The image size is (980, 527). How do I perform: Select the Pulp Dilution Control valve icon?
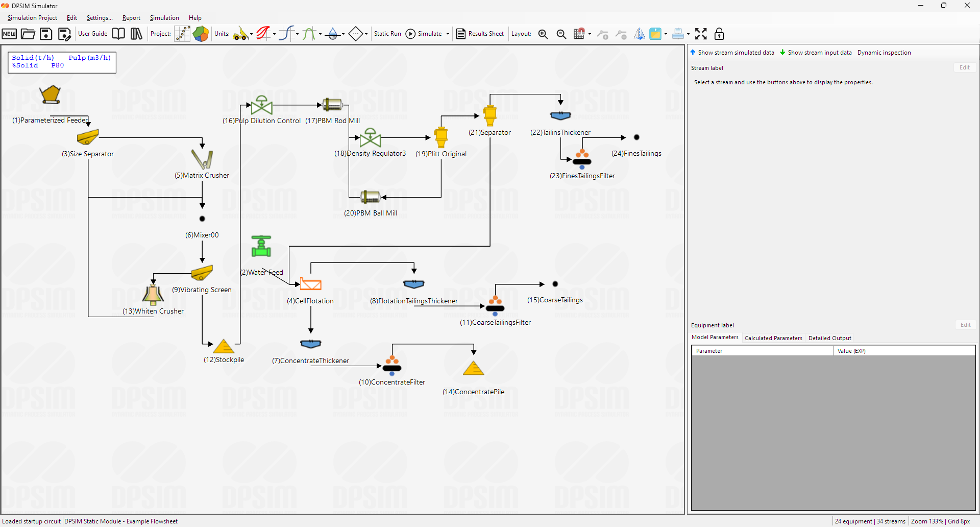[261, 105]
